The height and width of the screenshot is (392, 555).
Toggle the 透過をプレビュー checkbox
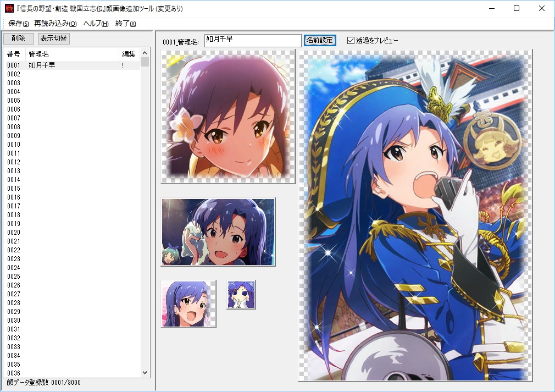point(373,41)
